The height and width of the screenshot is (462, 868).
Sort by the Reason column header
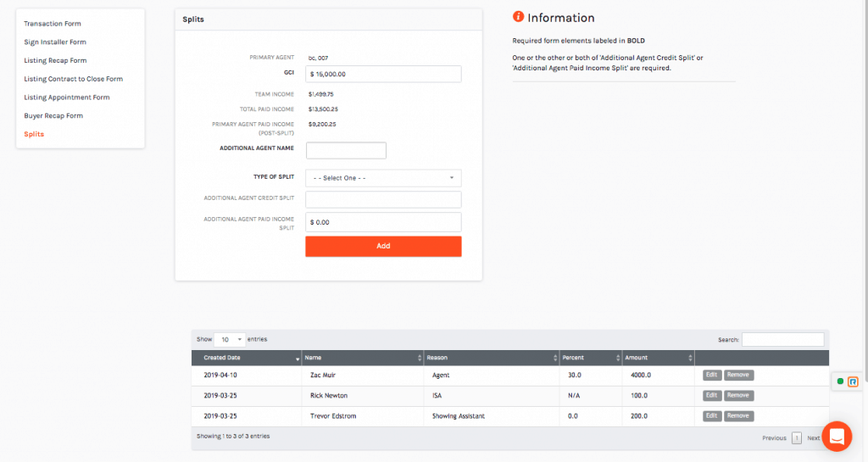(x=492, y=358)
